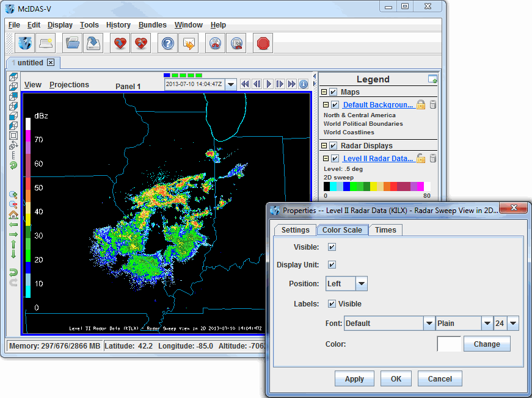Screen dimensions: 532x398
Task: Switch to the Times tab
Action: point(385,230)
